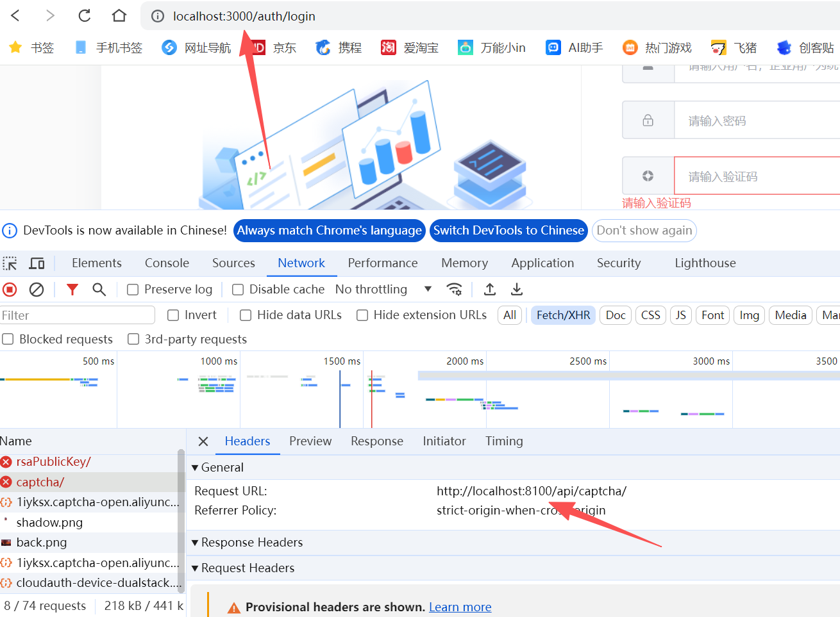
Task: Click Switch DevTools to Chinese button
Action: 509,231
